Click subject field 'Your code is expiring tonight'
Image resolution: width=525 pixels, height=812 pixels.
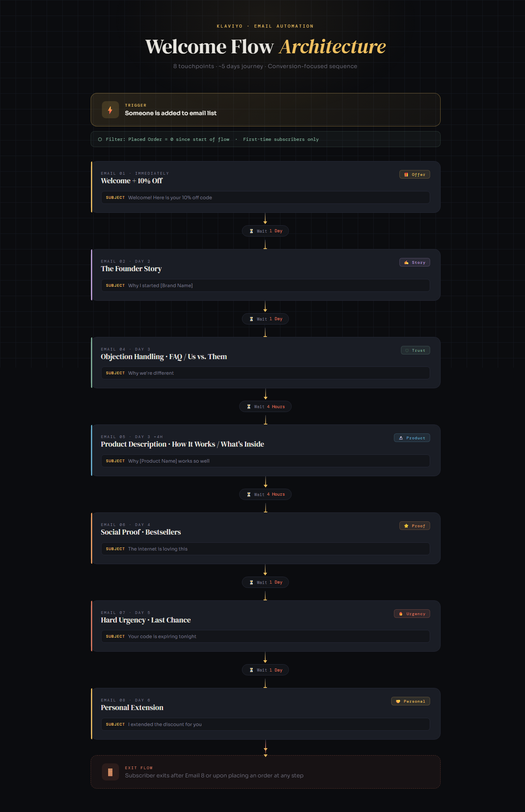click(x=265, y=636)
